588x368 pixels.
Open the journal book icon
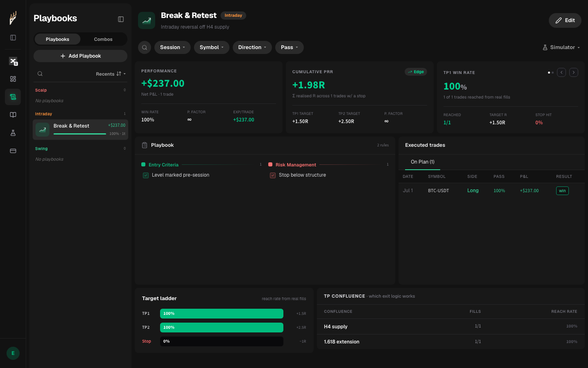click(13, 115)
